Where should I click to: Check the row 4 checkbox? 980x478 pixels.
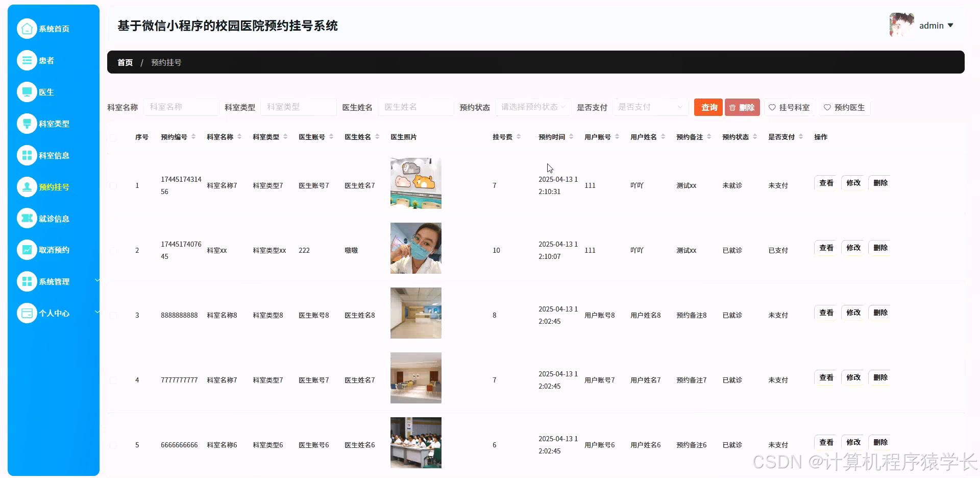113,380
